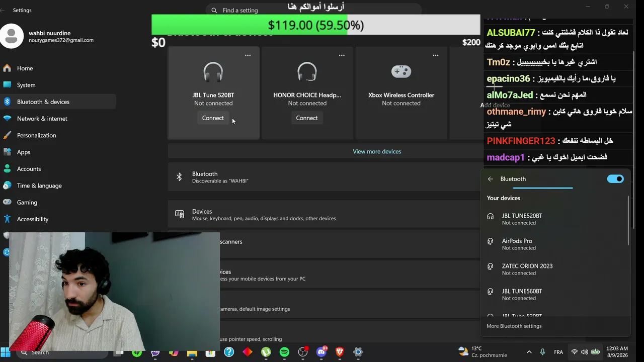The width and height of the screenshot is (644, 362).
Task: Show hidden tray icons chevron
Action: pos(529,352)
